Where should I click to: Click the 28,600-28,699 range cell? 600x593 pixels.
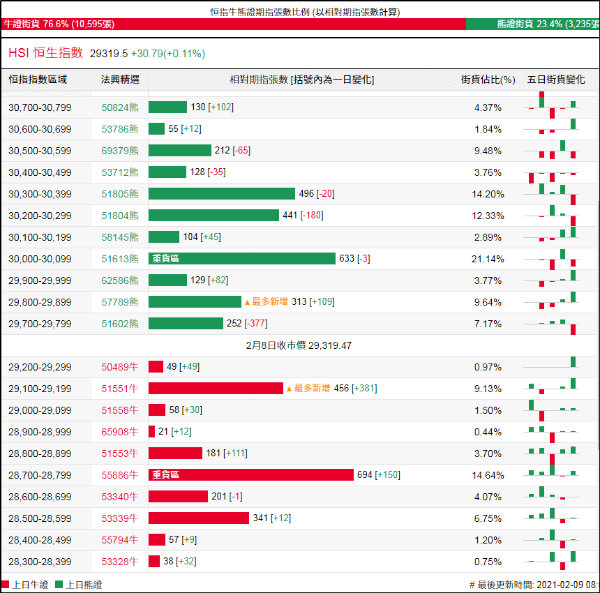40,497
